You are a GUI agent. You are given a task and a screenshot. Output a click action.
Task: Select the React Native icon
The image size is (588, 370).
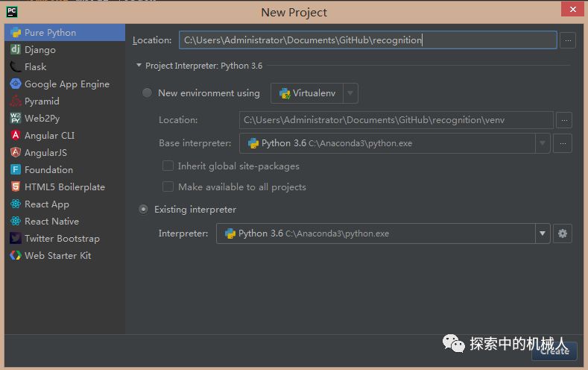16,221
